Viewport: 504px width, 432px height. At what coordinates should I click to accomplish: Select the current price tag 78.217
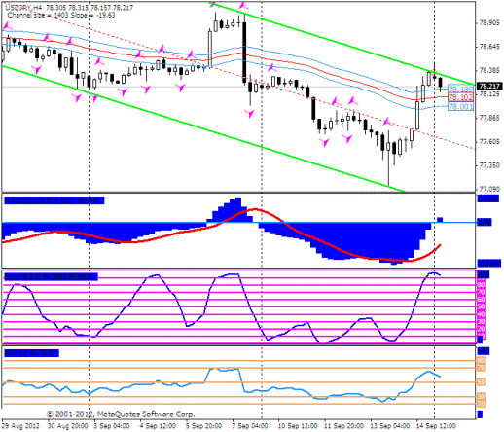[489, 86]
